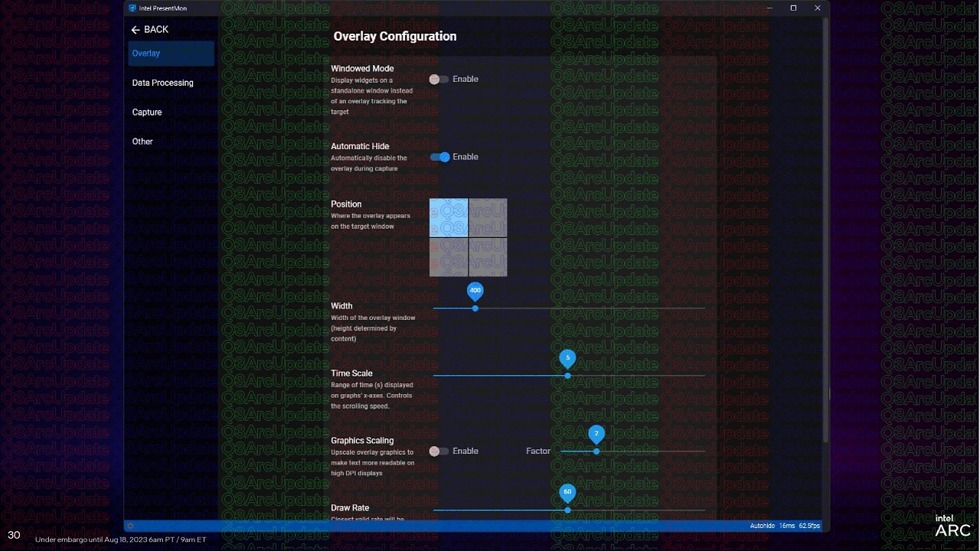Click the Graphics Scaling Factor slider handle

tap(596, 452)
